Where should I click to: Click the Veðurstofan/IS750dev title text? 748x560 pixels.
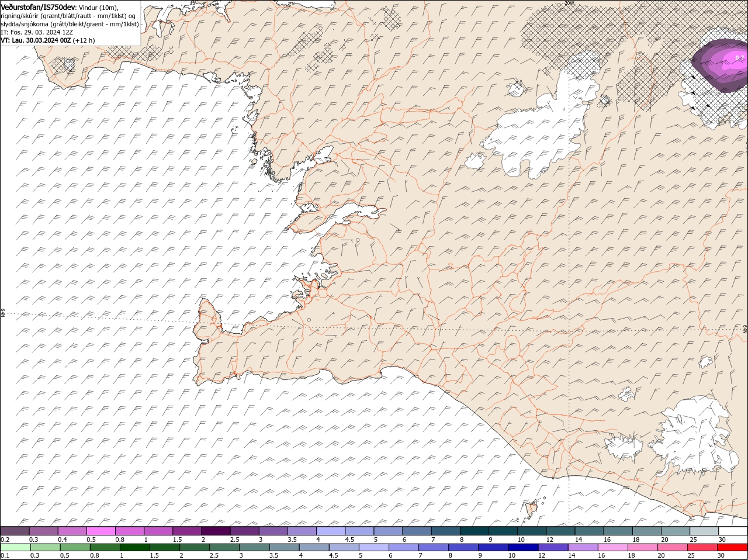pyautogui.click(x=38, y=6)
